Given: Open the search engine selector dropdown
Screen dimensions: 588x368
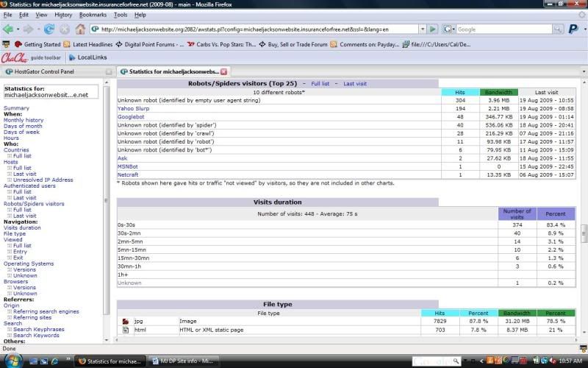Looking at the screenshot, I should tap(448, 29).
